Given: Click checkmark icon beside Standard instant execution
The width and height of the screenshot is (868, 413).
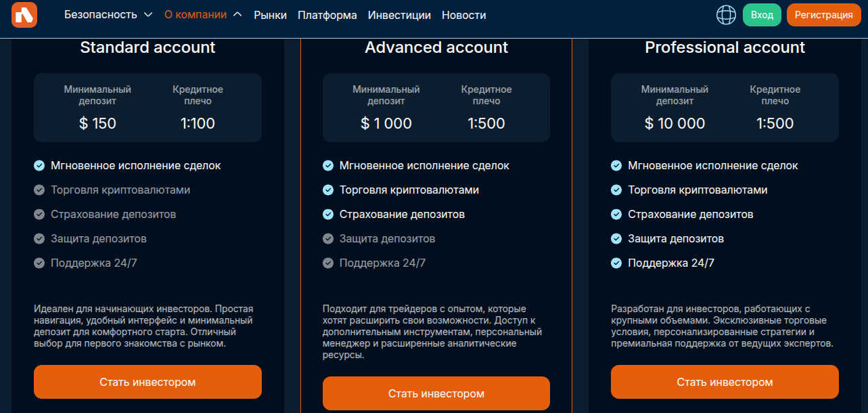Looking at the screenshot, I should [39, 165].
